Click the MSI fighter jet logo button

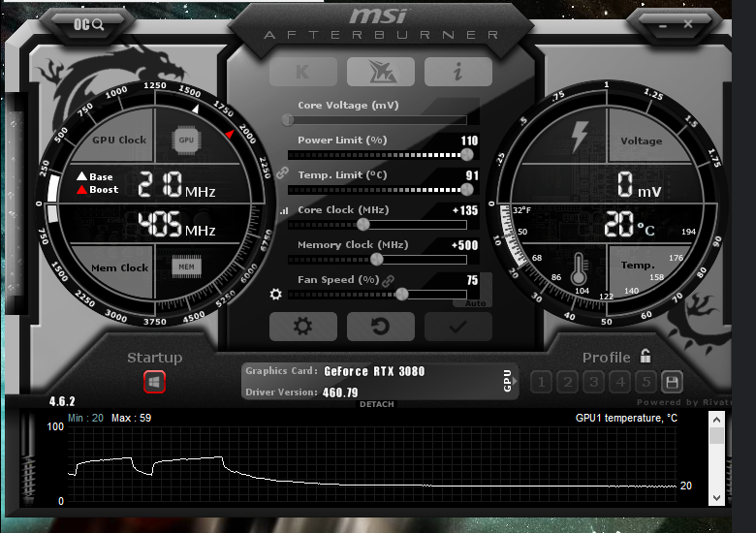380,72
